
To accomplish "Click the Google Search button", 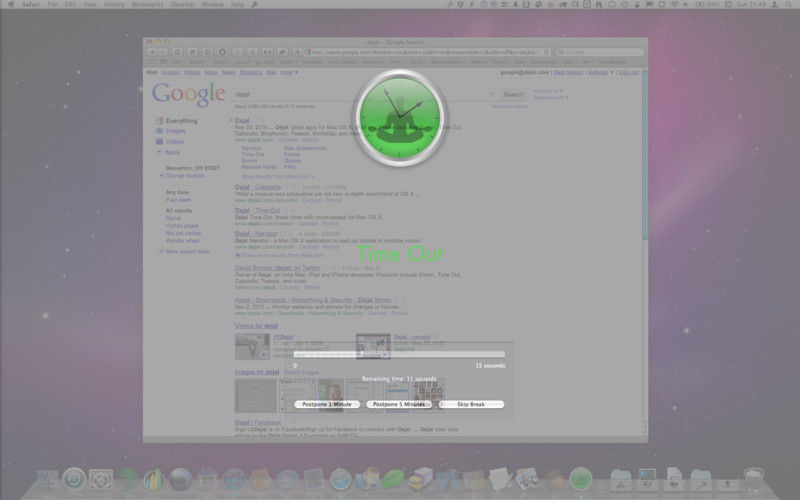I will (513, 94).
